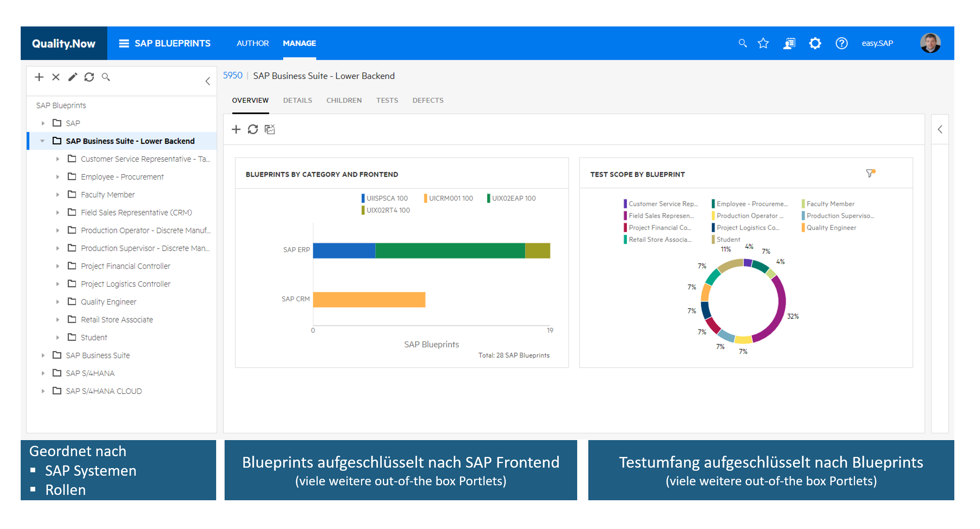
Task: Expand the SAP S/4HANA folder
Action: tap(43, 373)
